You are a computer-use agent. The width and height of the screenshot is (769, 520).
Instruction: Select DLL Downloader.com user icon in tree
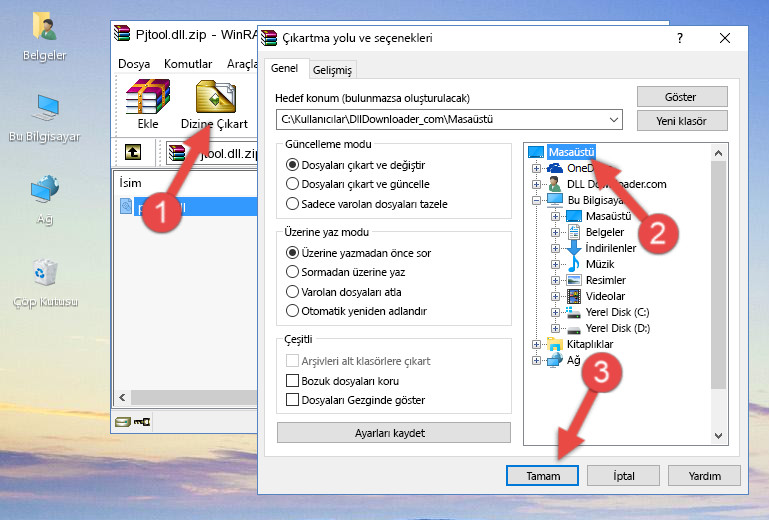pos(555,184)
